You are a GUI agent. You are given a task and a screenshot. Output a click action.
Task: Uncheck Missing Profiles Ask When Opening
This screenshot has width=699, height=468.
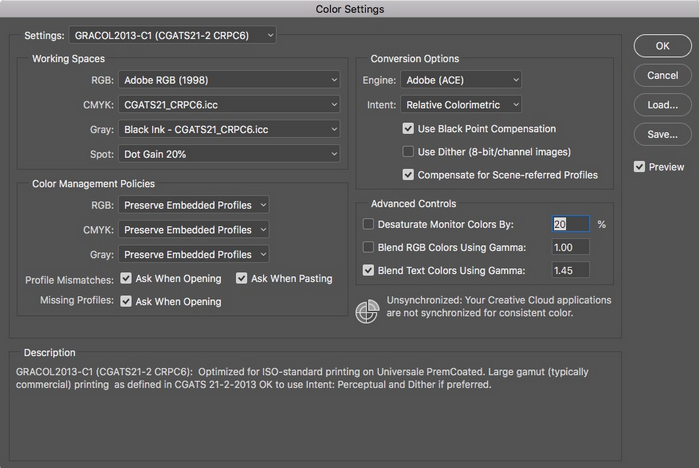[x=127, y=301]
